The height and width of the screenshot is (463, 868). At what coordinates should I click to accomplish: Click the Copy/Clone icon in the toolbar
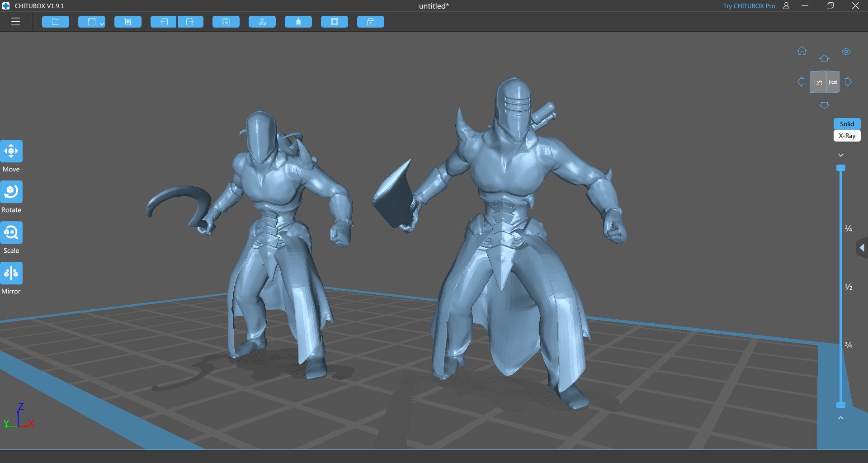tap(226, 21)
